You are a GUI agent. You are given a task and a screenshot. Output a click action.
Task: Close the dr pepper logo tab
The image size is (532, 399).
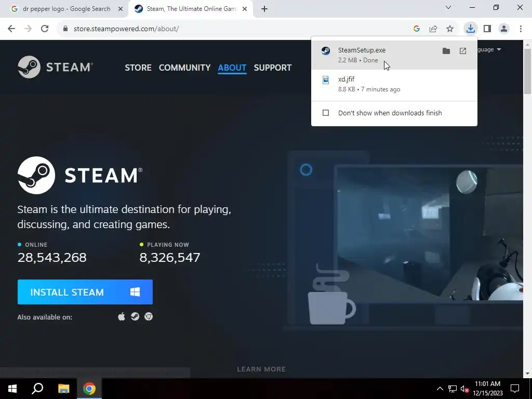(120, 9)
